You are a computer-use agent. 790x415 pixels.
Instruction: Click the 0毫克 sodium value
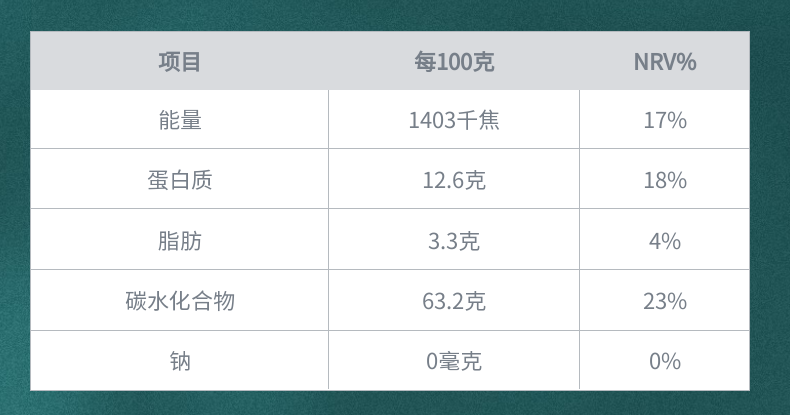click(x=454, y=361)
